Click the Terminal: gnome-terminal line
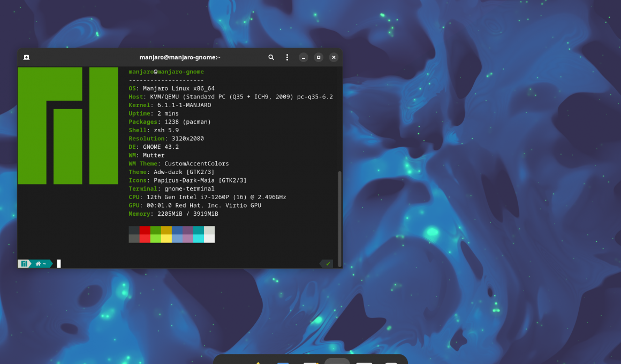621x364 pixels. point(171,188)
